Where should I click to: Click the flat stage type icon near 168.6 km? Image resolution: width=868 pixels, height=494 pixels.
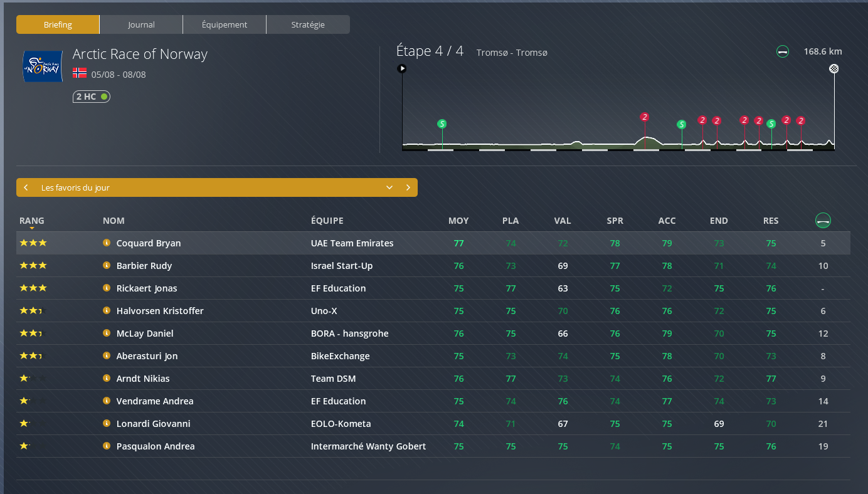tap(783, 51)
